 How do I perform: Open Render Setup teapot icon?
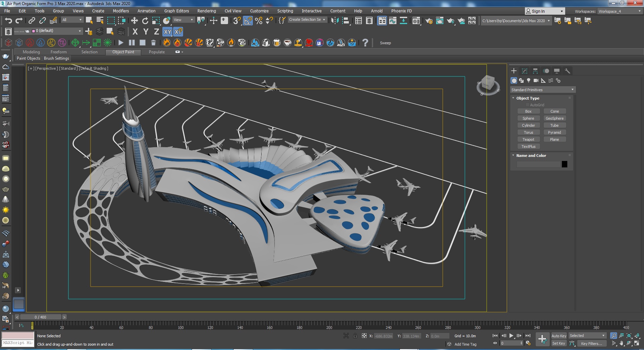pos(429,21)
